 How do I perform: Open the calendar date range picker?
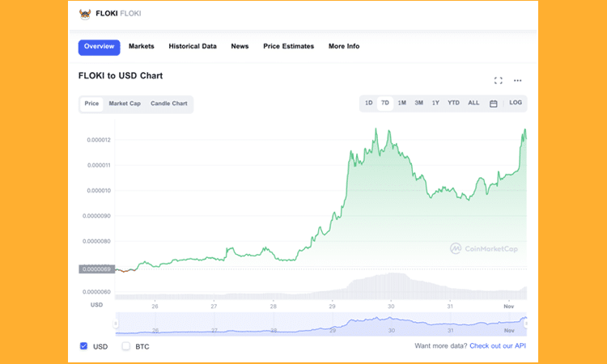493,104
